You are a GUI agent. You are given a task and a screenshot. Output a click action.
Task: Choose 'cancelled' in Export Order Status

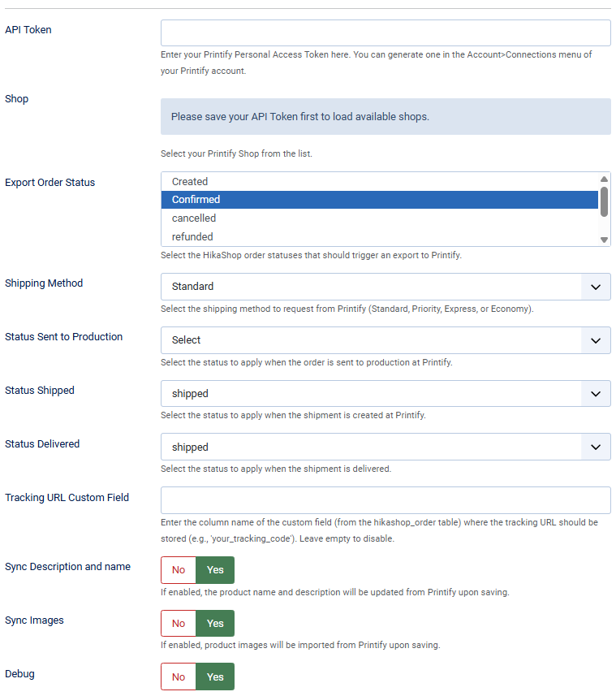(379, 218)
